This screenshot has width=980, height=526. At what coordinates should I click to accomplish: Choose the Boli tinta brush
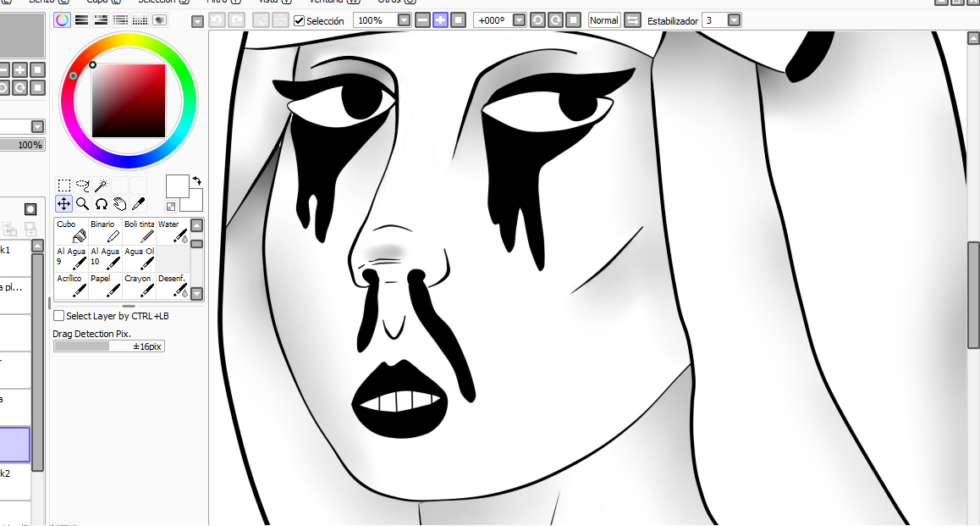pyautogui.click(x=140, y=230)
